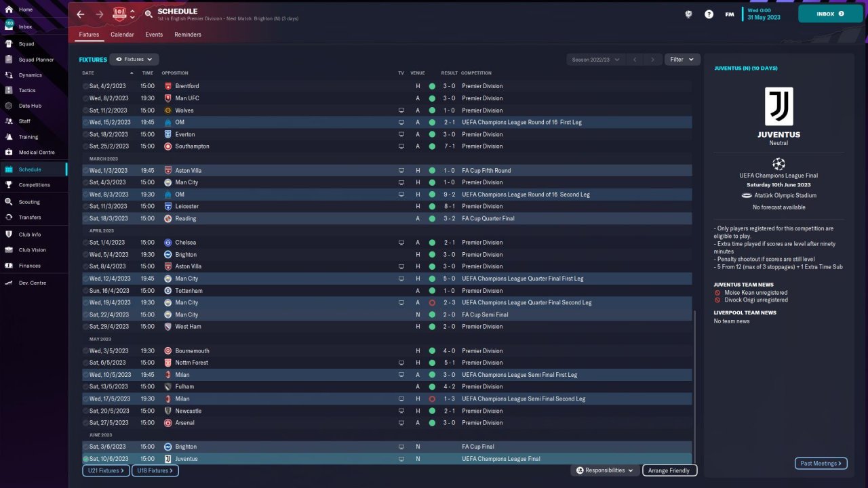The image size is (868, 488).
Task: Go to Tactics in the sidebar
Action: (27, 90)
